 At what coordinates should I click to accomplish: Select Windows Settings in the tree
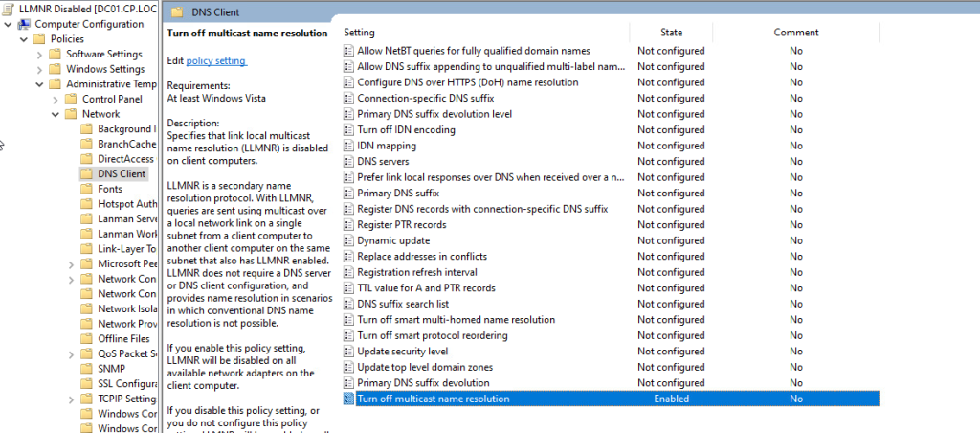105,69
